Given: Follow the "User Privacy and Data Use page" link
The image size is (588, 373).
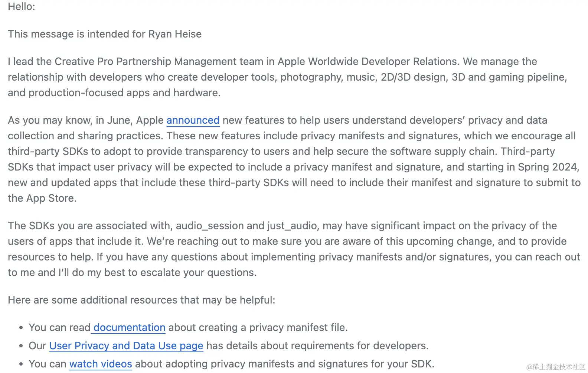Looking at the screenshot, I should (x=126, y=346).
